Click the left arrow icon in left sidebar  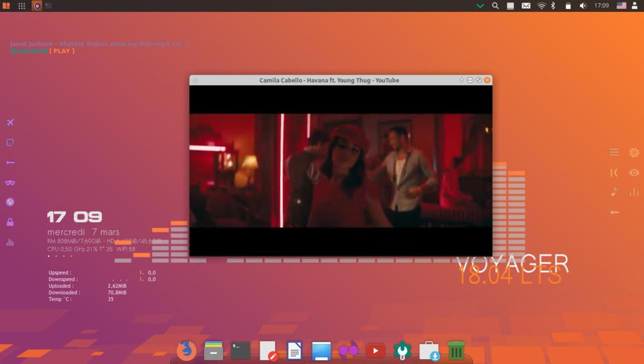point(10,162)
